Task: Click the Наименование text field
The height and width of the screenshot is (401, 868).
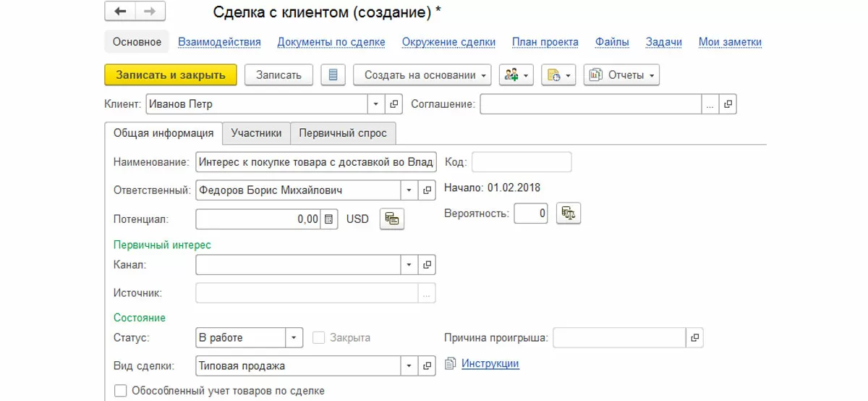Action: pyautogui.click(x=316, y=162)
